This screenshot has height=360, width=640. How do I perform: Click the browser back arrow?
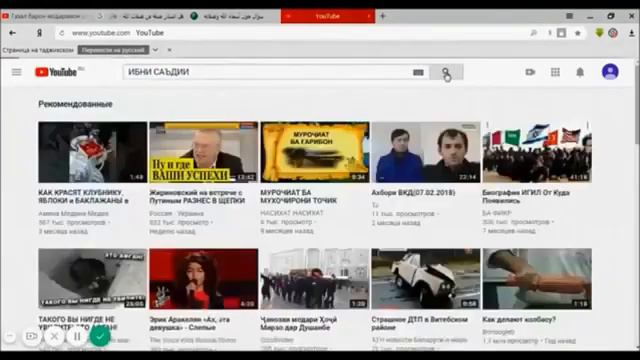point(13,33)
